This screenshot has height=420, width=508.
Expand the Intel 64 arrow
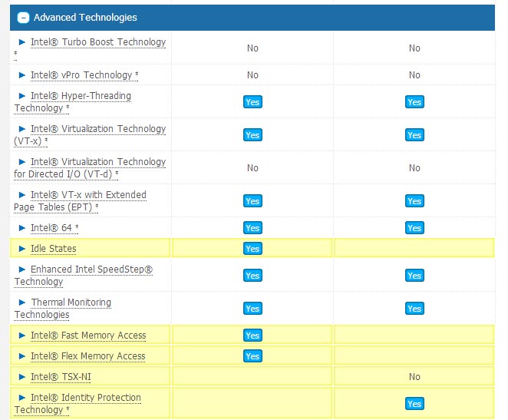[x=21, y=228]
